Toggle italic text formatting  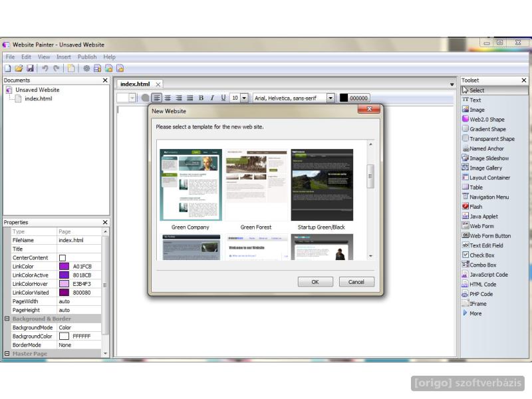click(212, 98)
